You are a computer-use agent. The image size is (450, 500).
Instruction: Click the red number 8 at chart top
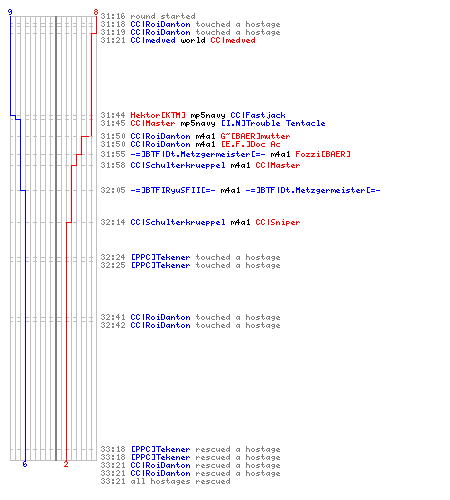click(96, 12)
